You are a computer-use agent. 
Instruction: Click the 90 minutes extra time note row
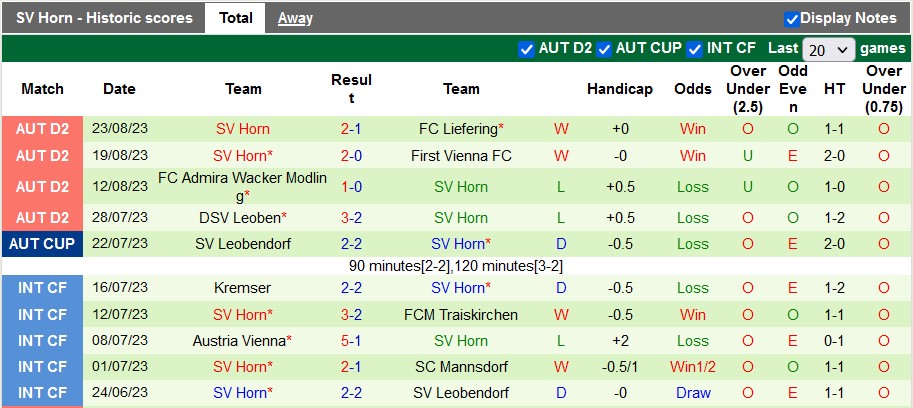(x=456, y=266)
